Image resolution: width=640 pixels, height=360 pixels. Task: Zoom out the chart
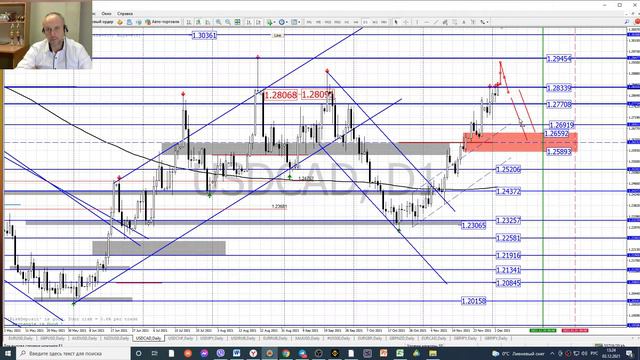227,22
